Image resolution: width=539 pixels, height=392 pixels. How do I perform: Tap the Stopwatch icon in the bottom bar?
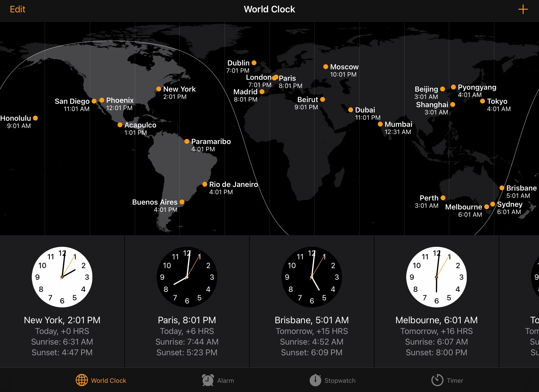[x=315, y=380]
